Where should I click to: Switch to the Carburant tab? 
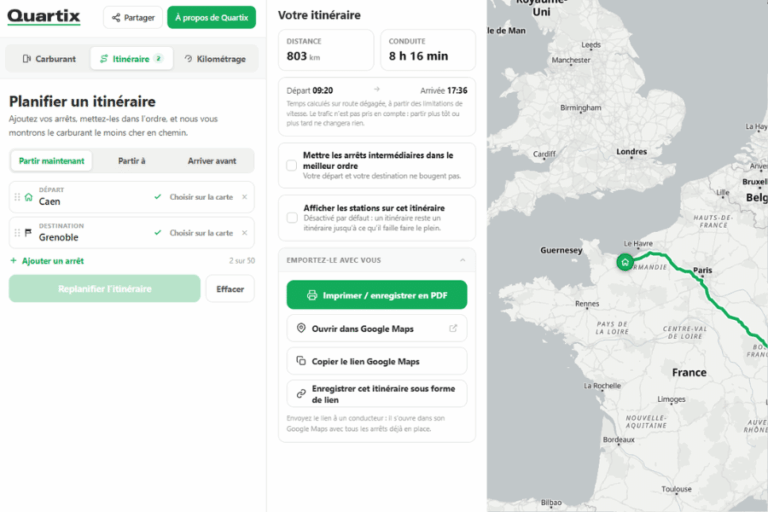(x=49, y=59)
